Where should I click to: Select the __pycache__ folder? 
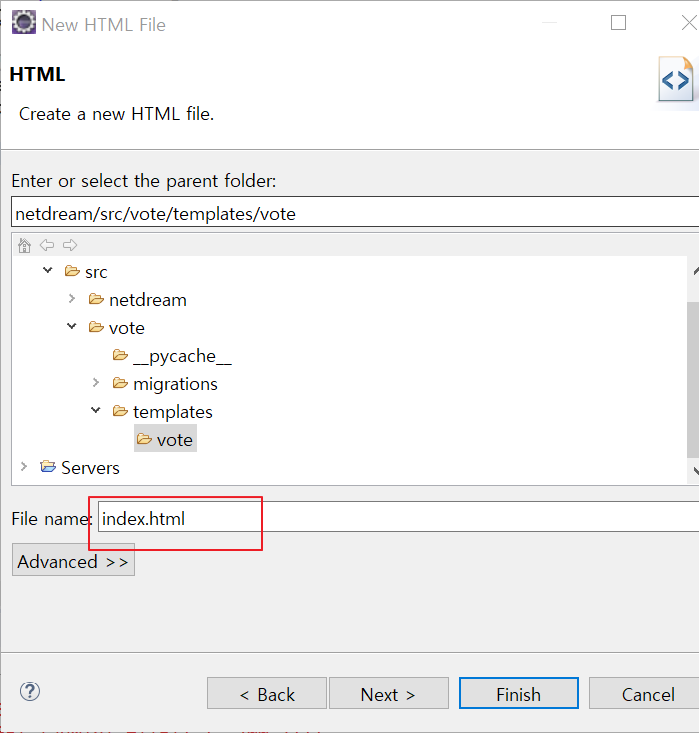(x=172, y=356)
